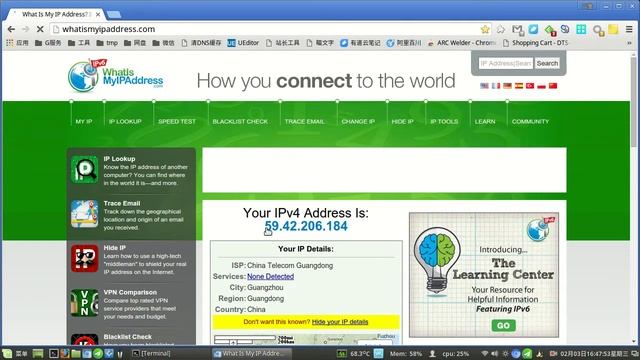Open the 工具 bookmarks folder

coord(79,42)
